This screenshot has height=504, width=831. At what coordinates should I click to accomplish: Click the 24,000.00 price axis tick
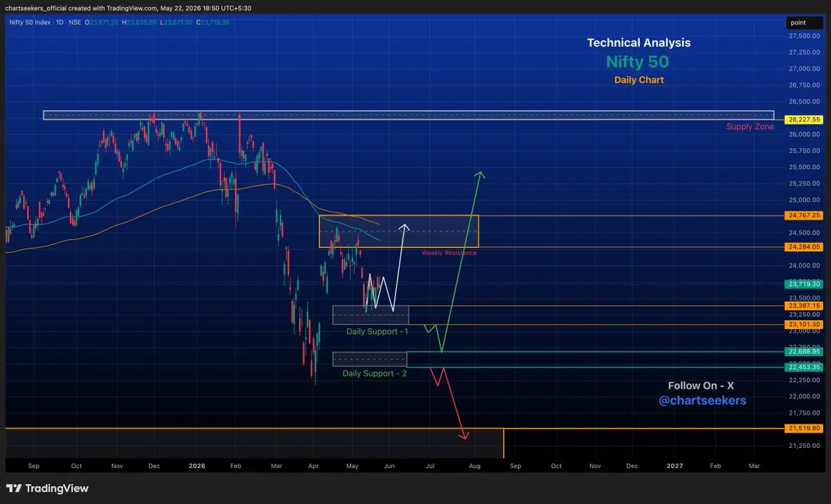tap(804, 265)
